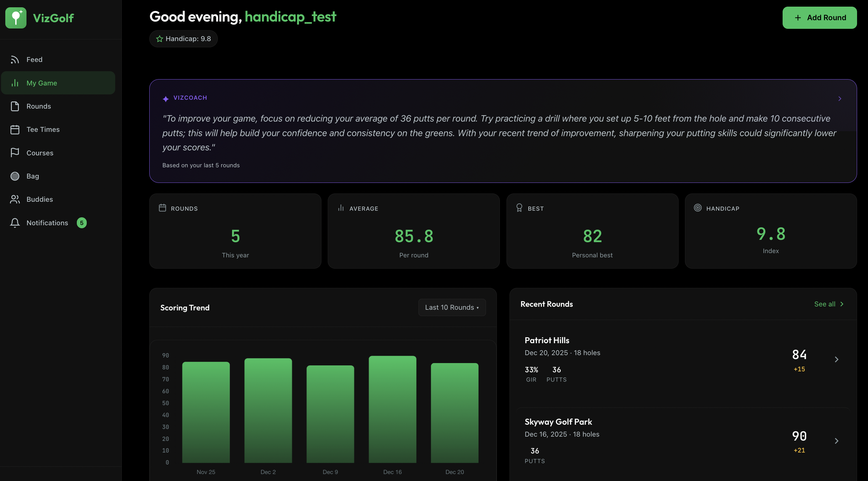
Task: Select the Courses flag icon
Action: click(15, 153)
